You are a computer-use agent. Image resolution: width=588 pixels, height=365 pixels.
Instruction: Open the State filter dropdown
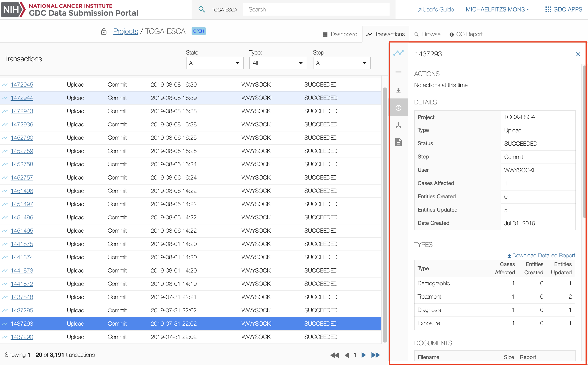pos(214,63)
